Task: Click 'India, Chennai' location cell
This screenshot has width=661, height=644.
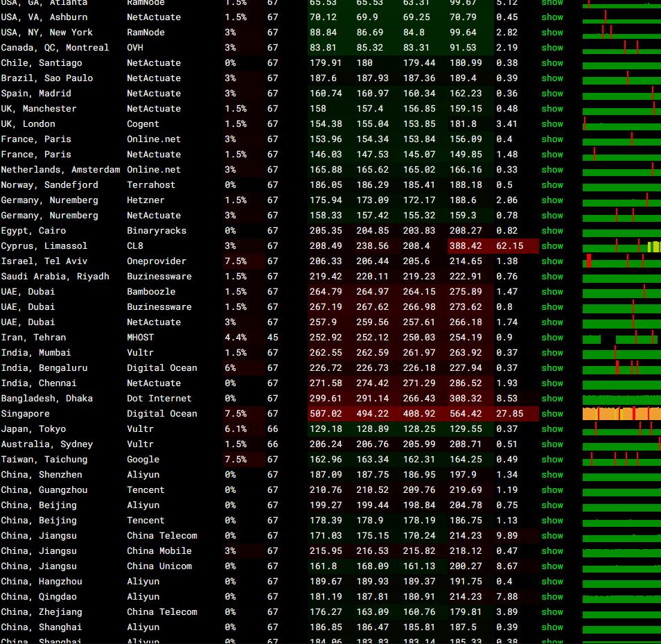Action: (39, 383)
